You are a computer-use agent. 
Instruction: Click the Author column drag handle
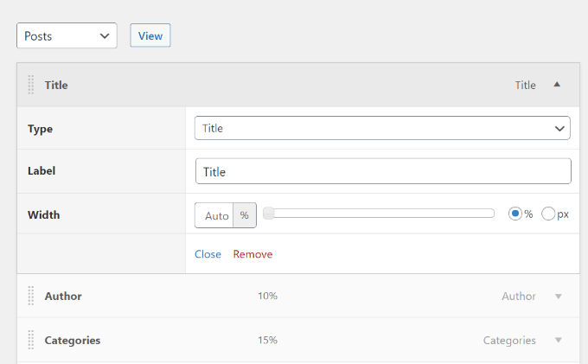[31, 296]
